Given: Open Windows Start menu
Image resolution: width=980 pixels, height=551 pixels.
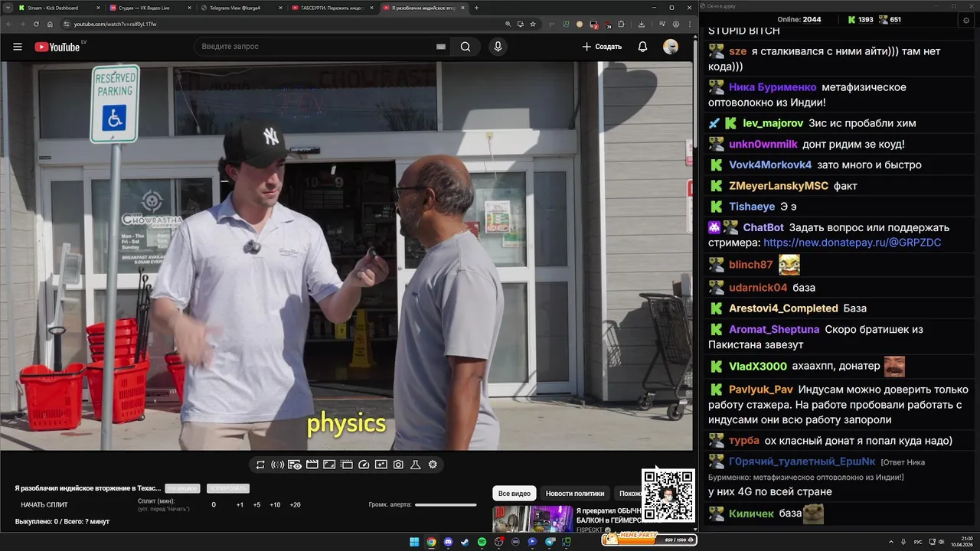Looking at the screenshot, I should click(x=414, y=542).
